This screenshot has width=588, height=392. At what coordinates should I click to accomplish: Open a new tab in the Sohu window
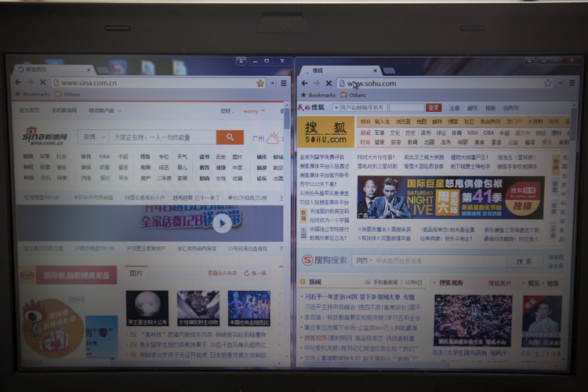pos(389,71)
